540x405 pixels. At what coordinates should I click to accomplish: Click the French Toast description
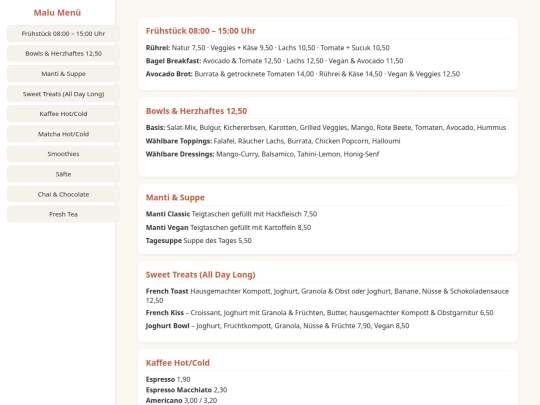coord(327,295)
